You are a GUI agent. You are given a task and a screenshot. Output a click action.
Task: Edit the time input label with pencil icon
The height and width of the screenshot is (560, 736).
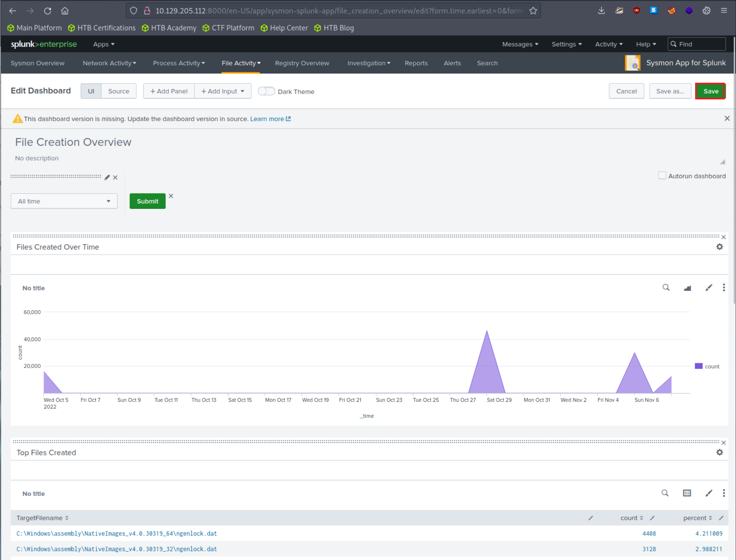pyautogui.click(x=107, y=177)
